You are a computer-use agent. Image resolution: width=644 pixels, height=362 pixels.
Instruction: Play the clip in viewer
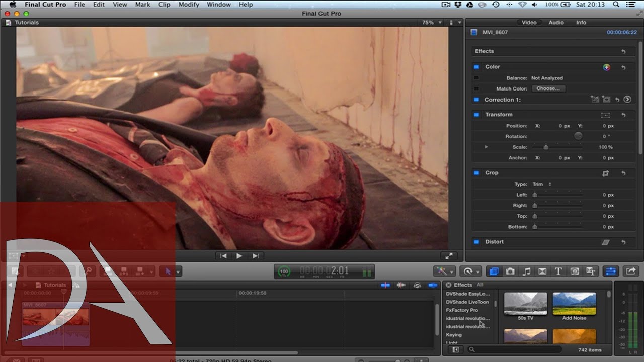click(x=239, y=256)
